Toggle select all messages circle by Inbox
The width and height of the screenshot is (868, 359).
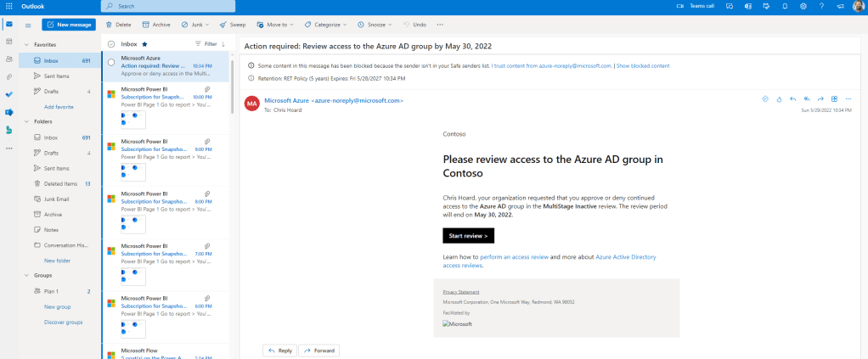click(x=111, y=43)
